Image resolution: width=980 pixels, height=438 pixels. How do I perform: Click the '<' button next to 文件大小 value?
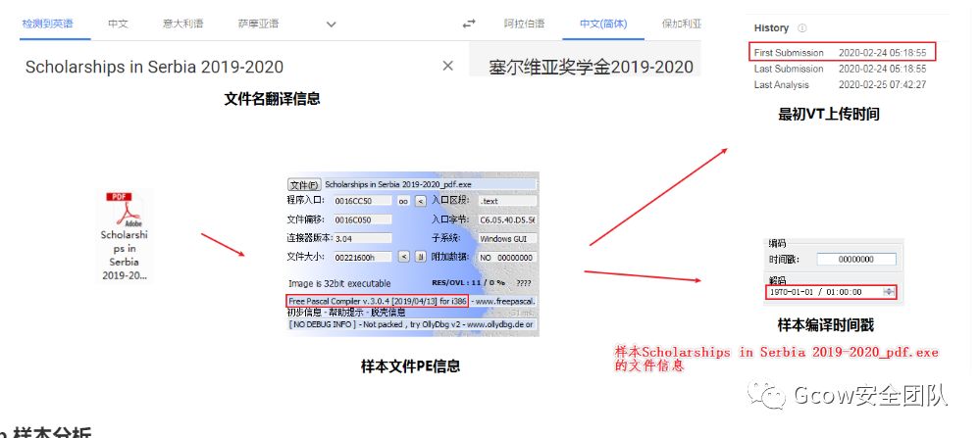click(x=404, y=257)
